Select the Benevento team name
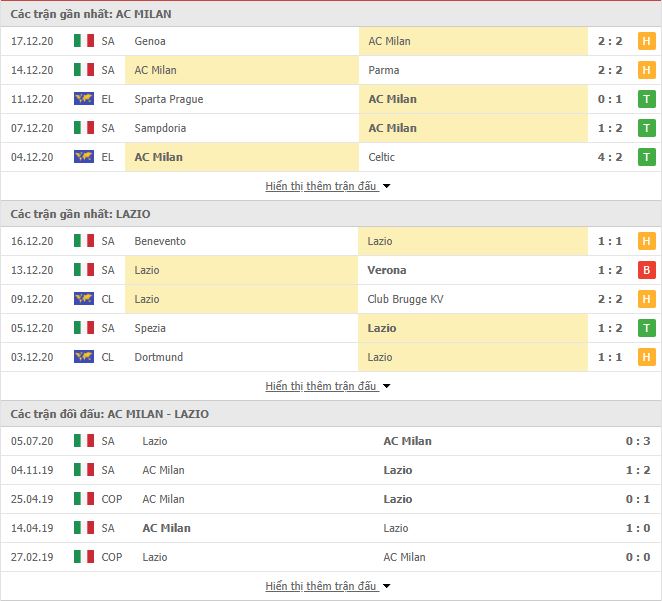 point(160,241)
